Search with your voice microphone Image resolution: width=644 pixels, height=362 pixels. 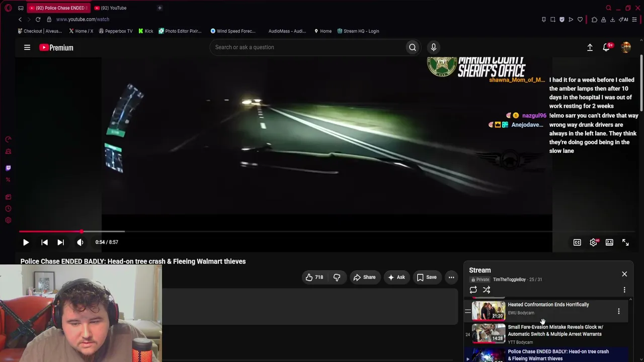click(x=433, y=47)
